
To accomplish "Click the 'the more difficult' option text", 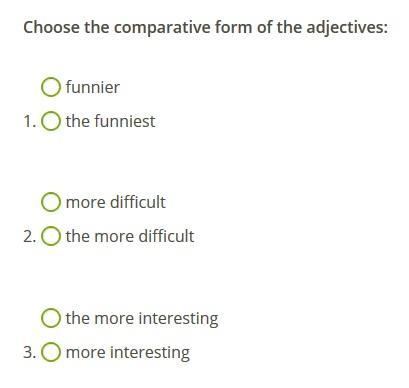I will pyautogui.click(x=130, y=236).
